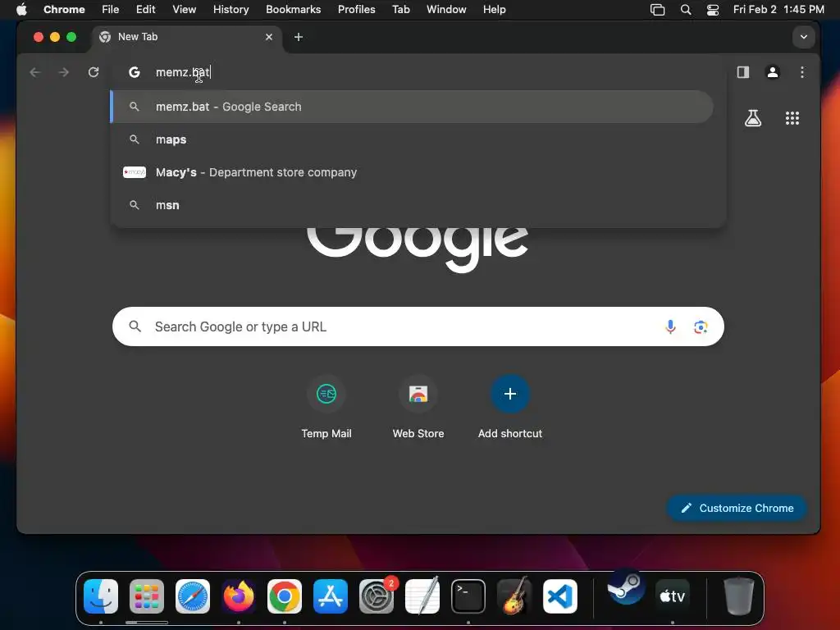Screen dimensions: 840x630
Task: Choose the 'msn' search suggestion
Action: [x=412, y=205]
